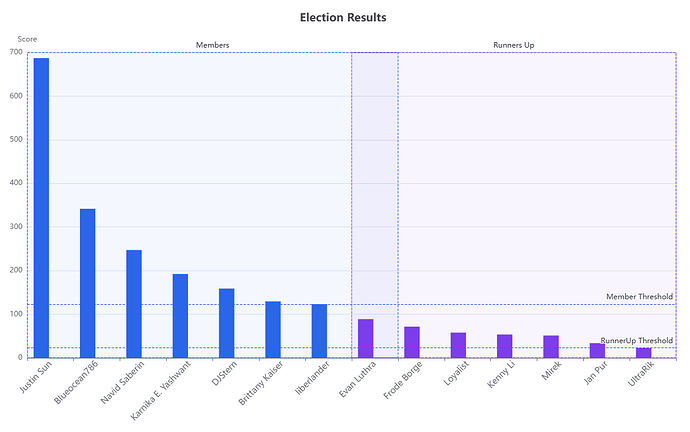Click the Members region label

point(212,45)
